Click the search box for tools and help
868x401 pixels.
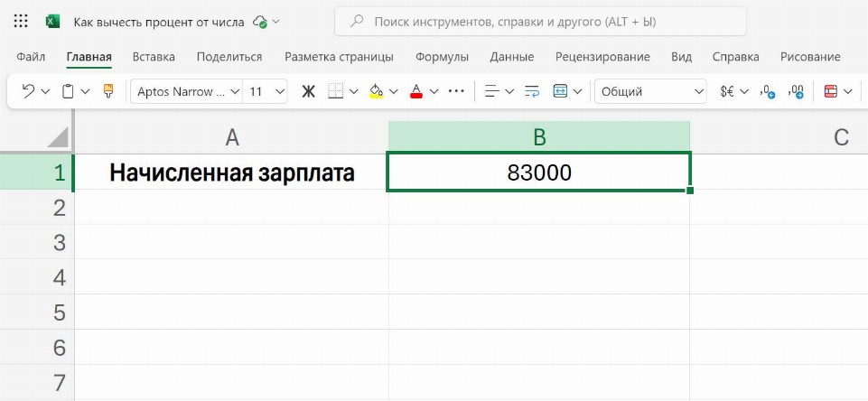click(x=540, y=21)
